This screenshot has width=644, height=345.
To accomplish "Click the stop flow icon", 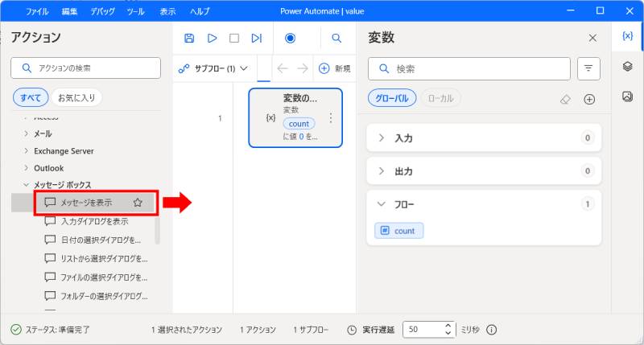I will [x=234, y=38].
